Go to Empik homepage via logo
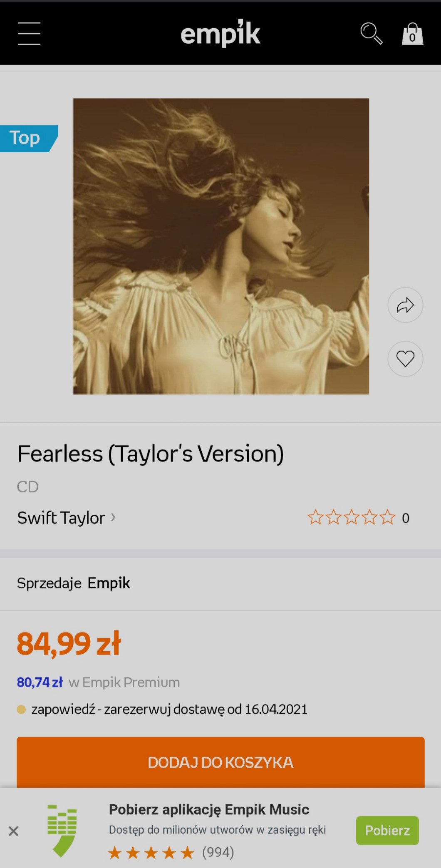This screenshot has height=868, width=441. 220,33
